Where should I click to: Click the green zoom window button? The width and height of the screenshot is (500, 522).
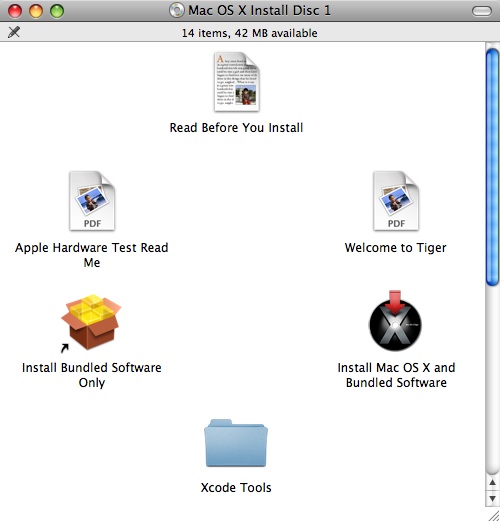[57, 11]
